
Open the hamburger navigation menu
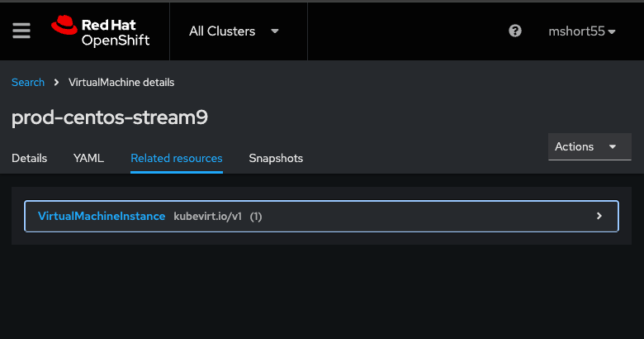pos(21,31)
